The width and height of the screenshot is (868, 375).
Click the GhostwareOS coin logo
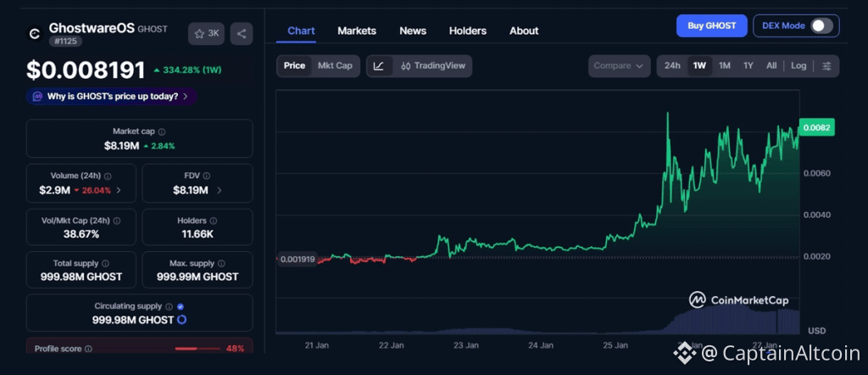tap(35, 34)
